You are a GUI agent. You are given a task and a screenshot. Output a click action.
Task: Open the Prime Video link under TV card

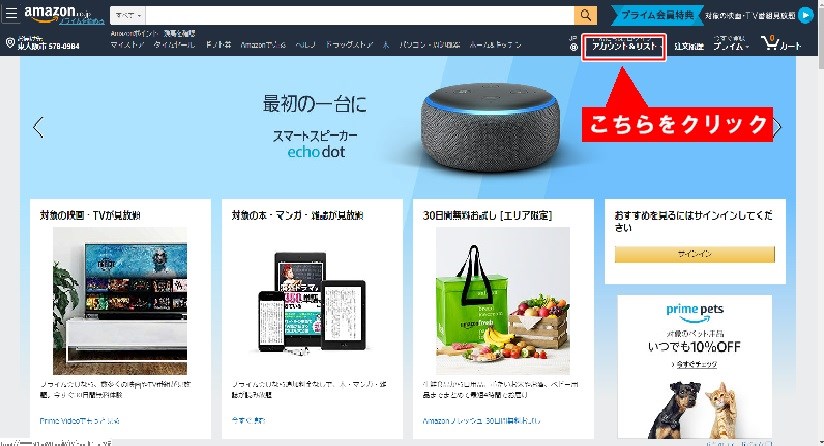pos(79,421)
